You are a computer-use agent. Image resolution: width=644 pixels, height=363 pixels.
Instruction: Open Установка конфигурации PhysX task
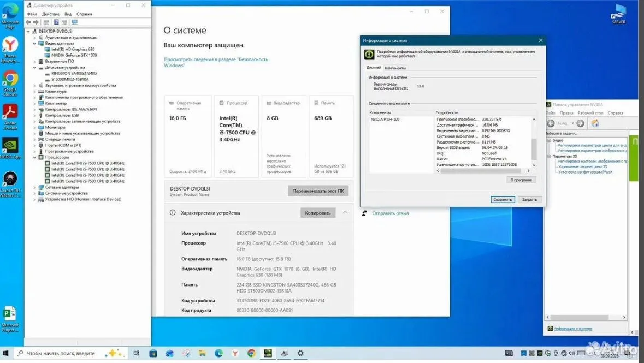585,172
